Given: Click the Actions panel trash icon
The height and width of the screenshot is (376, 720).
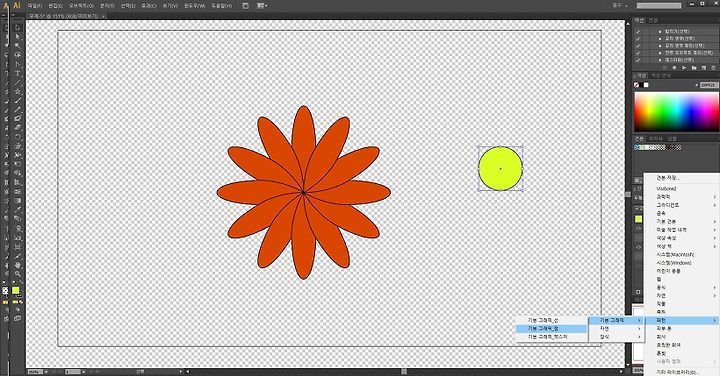Looking at the screenshot, I should [713, 67].
